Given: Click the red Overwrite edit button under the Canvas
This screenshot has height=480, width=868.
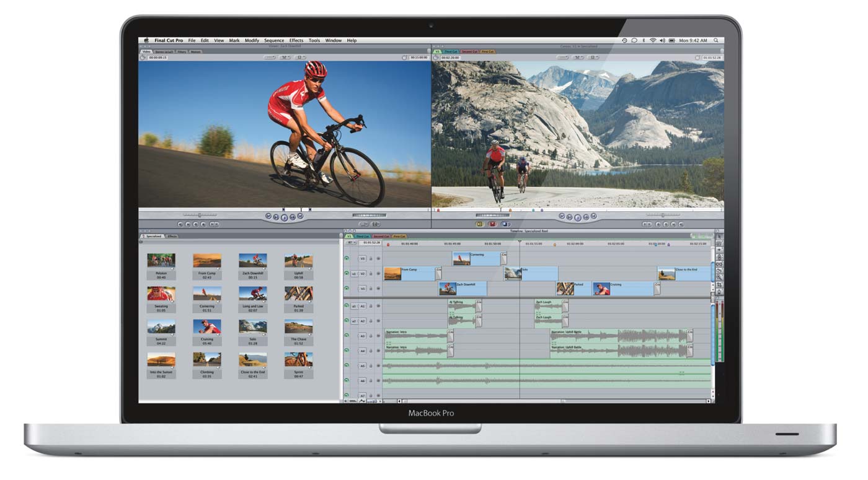Looking at the screenshot, I should tap(492, 224).
